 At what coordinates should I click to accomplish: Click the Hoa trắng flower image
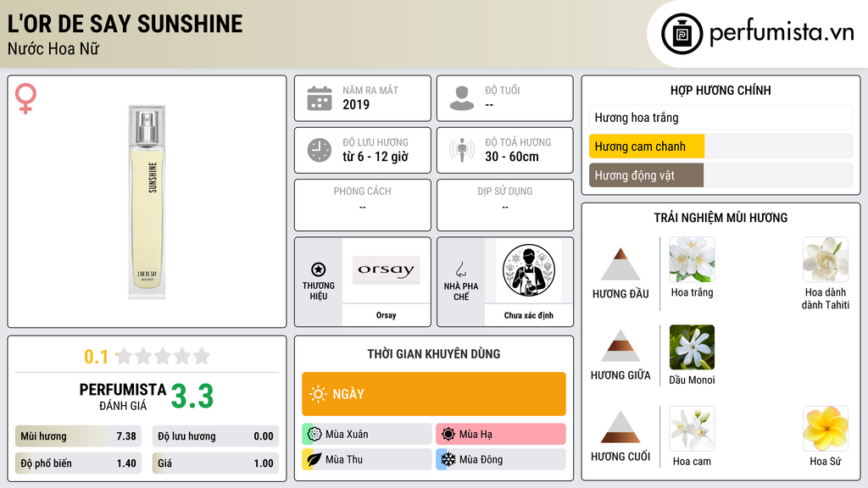coord(692,259)
